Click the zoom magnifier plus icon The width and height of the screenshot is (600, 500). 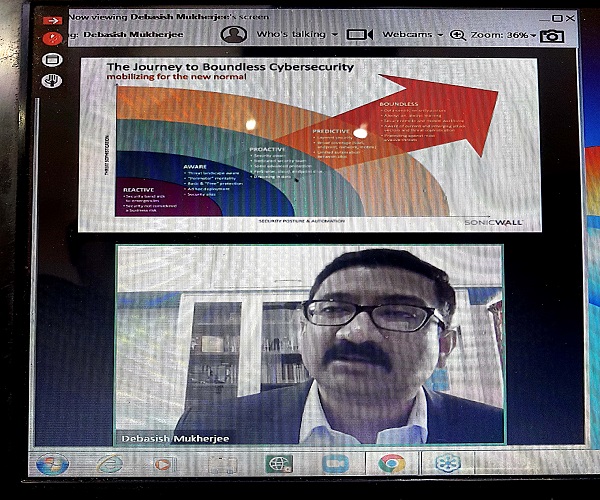point(457,35)
